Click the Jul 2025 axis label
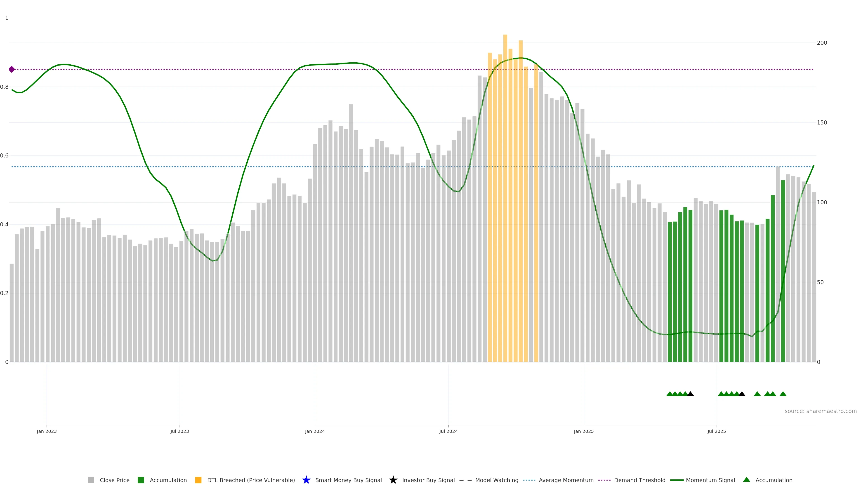868x488 pixels. tap(716, 431)
